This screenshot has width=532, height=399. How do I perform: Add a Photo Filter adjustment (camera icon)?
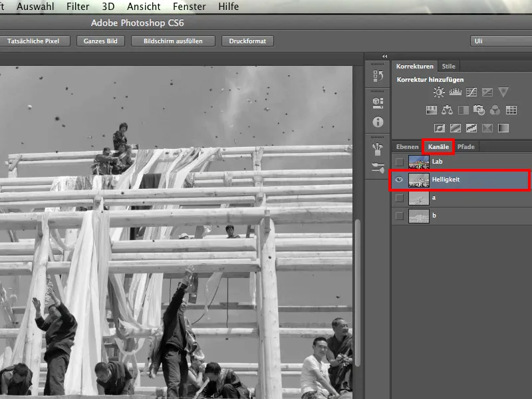[x=479, y=110]
